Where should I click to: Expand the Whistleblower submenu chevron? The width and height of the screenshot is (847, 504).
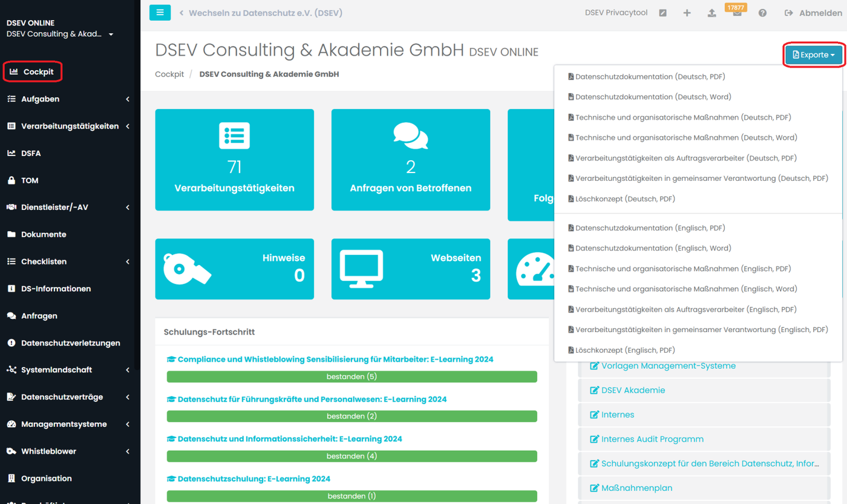[x=128, y=451]
